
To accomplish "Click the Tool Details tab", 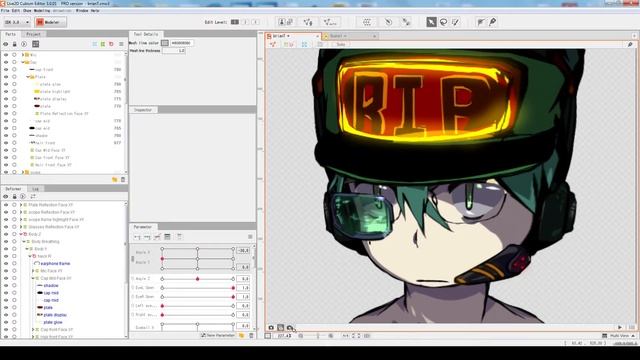I will [146, 34].
